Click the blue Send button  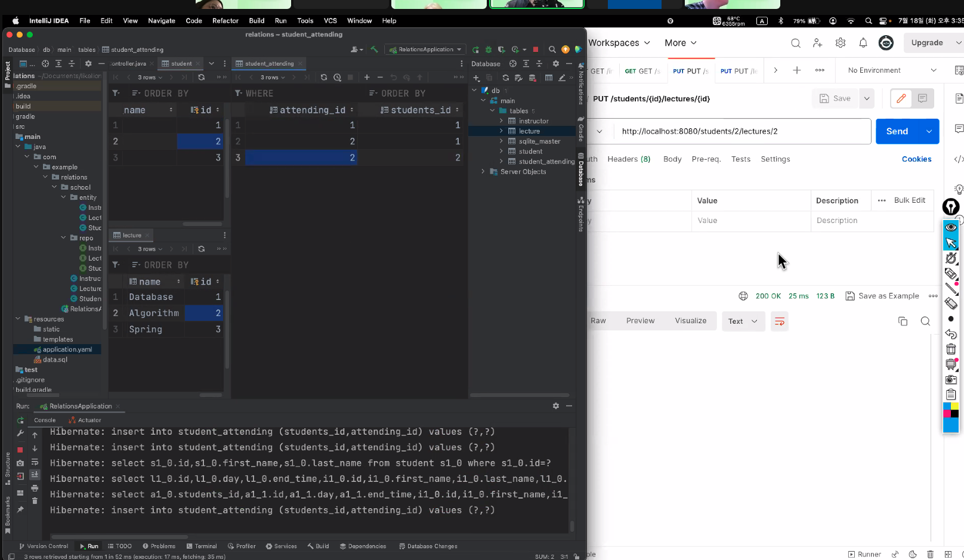click(x=897, y=131)
